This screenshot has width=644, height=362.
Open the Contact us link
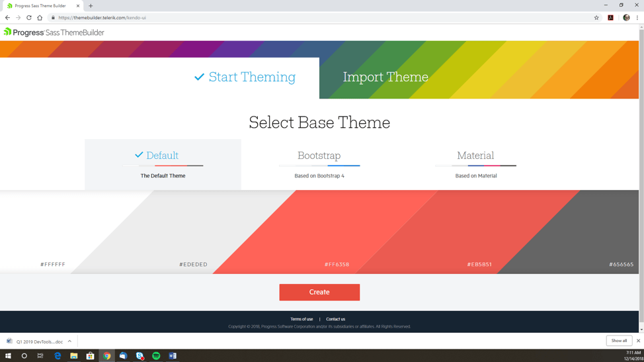(335, 319)
